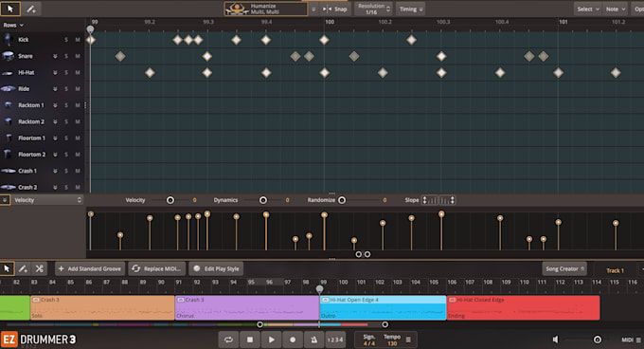The image size is (644, 349).
Task: Start playback
Action: [271, 340]
